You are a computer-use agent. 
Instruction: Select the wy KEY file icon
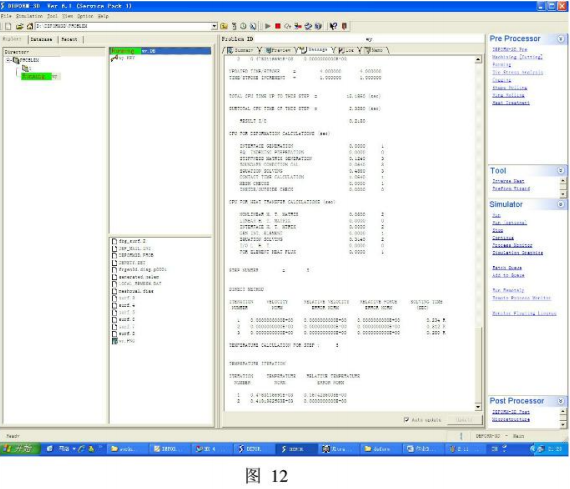tap(114, 58)
